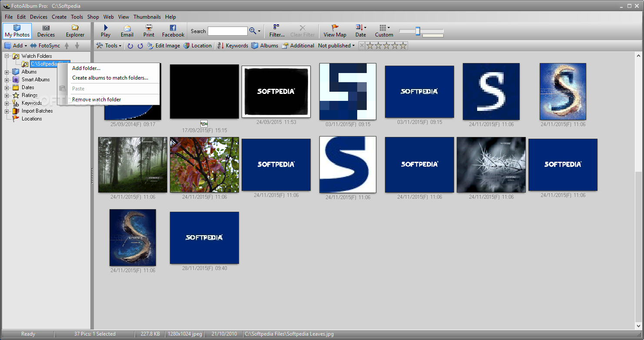Expand the Ratings tree node
The height and width of the screenshot is (340, 644).
(x=7, y=95)
